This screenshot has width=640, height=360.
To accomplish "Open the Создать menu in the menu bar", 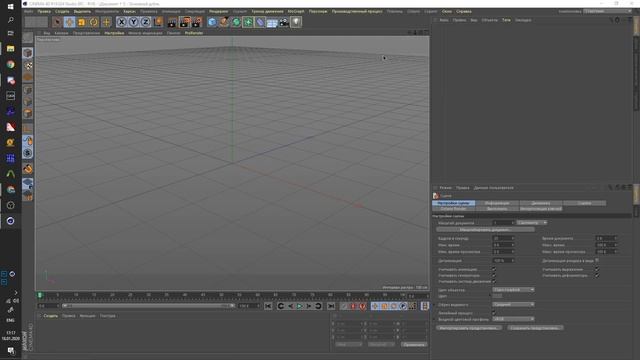I will [x=62, y=11].
